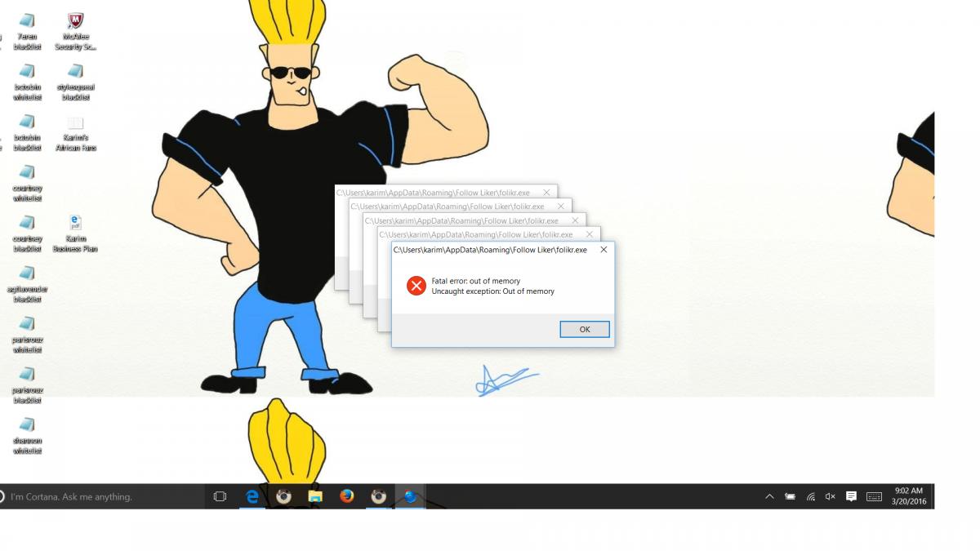The height and width of the screenshot is (551, 980).
Task: Click the camera app icon right of Firefox
Action: click(378, 496)
